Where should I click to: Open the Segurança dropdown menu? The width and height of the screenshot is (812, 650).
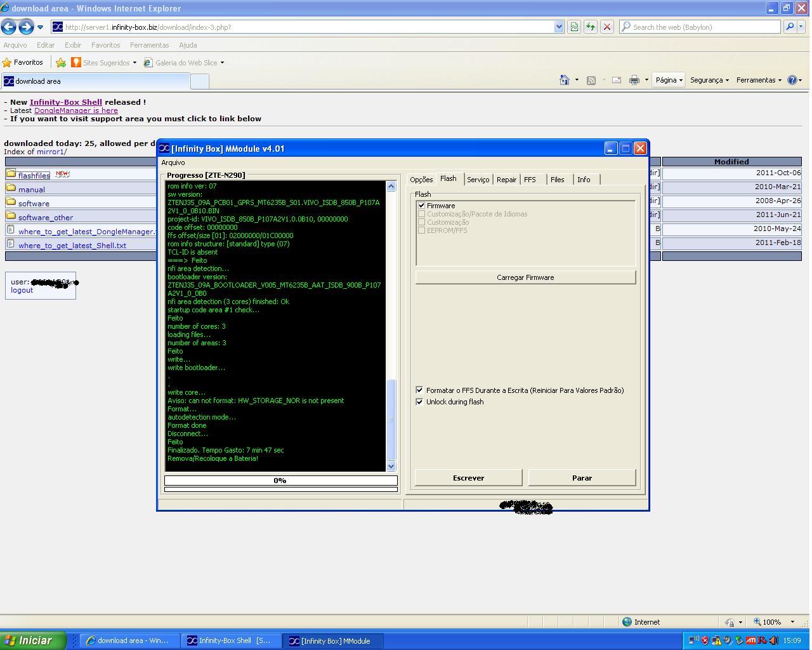[x=709, y=80]
